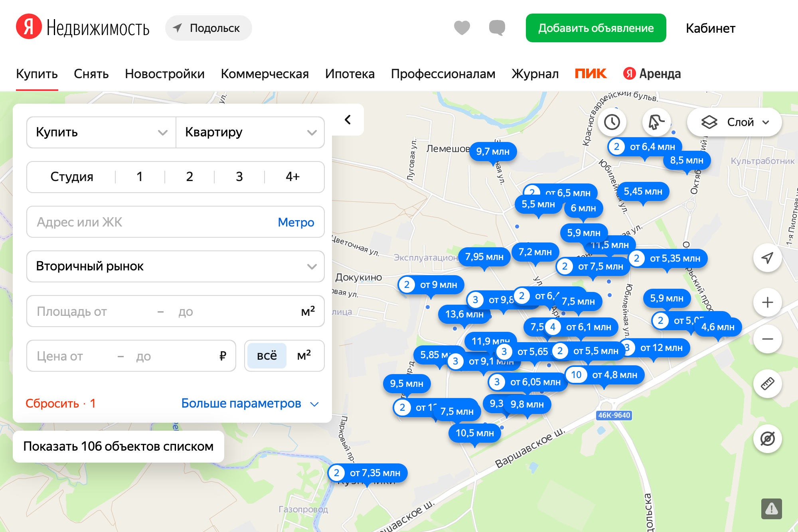Open map marker 9,7 млн
The width and height of the screenshot is (798, 532).
click(x=493, y=152)
